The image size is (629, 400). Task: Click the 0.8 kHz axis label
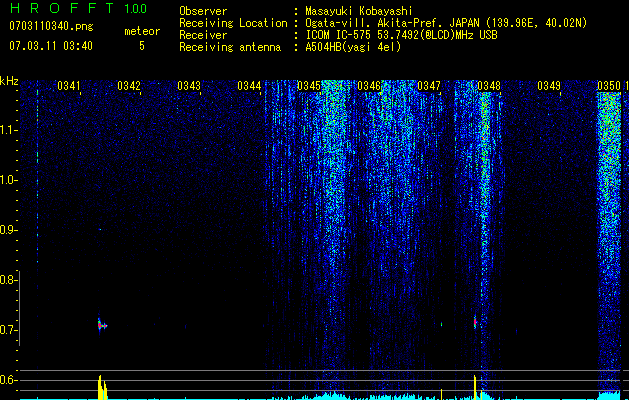8,280
